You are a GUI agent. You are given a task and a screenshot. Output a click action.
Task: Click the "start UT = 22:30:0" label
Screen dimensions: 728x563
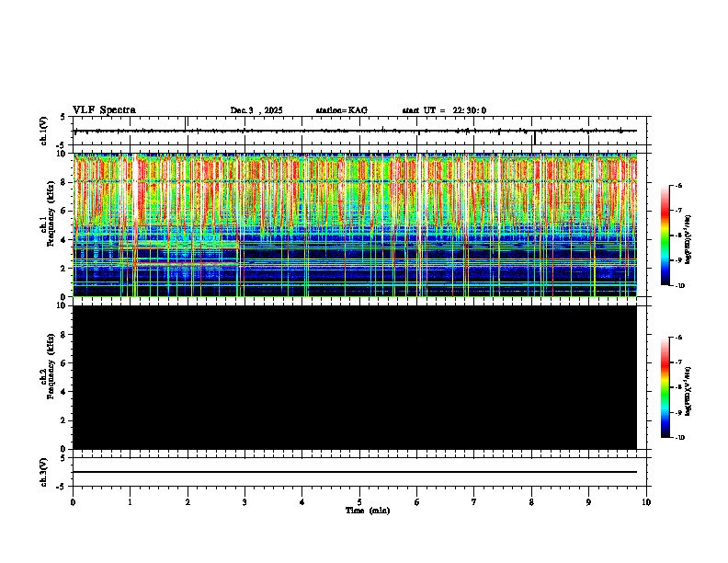point(444,110)
